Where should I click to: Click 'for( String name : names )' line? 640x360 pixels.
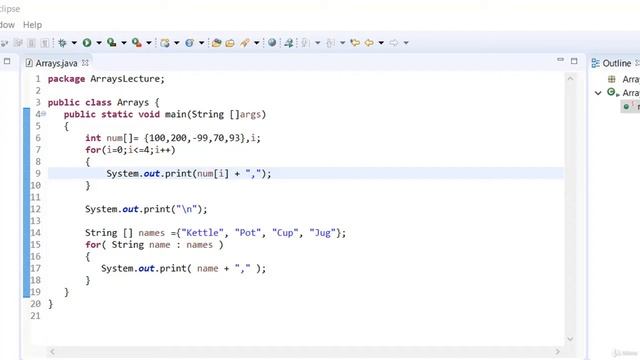click(154, 244)
